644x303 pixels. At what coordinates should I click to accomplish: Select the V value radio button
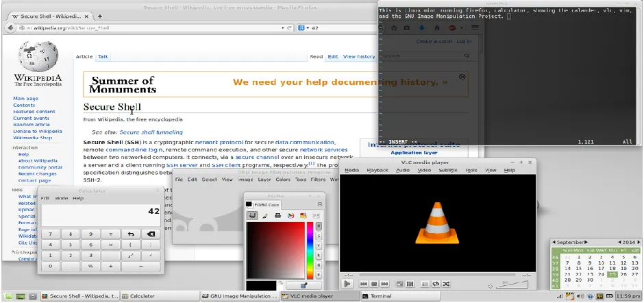319,246
